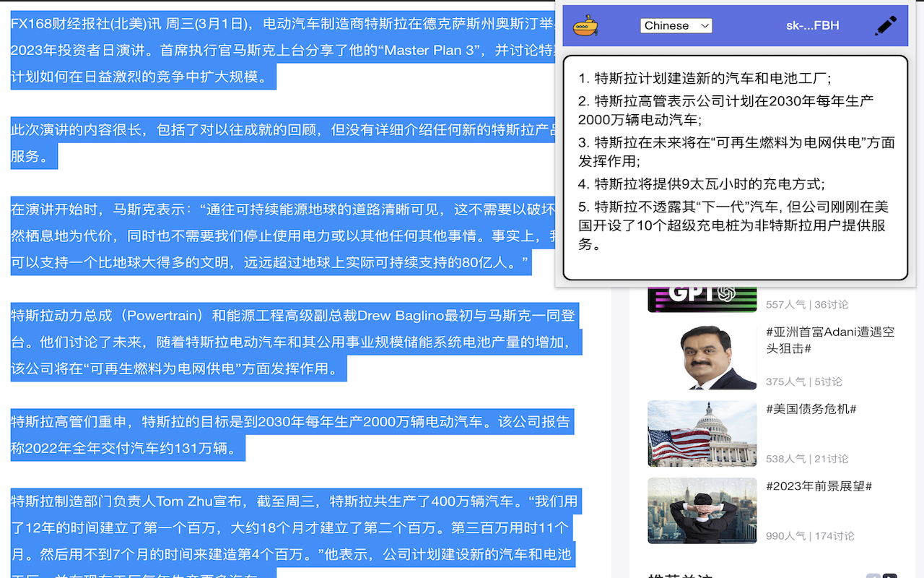
Task: Click the first small icon below the topic list
Action: [x=873, y=574]
